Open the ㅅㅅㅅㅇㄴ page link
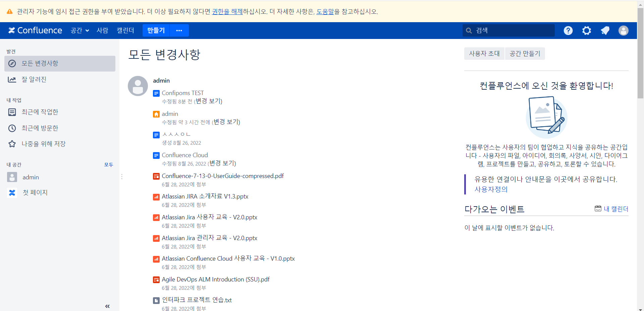This screenshot has width=644, height=311. tap(176, 134)
